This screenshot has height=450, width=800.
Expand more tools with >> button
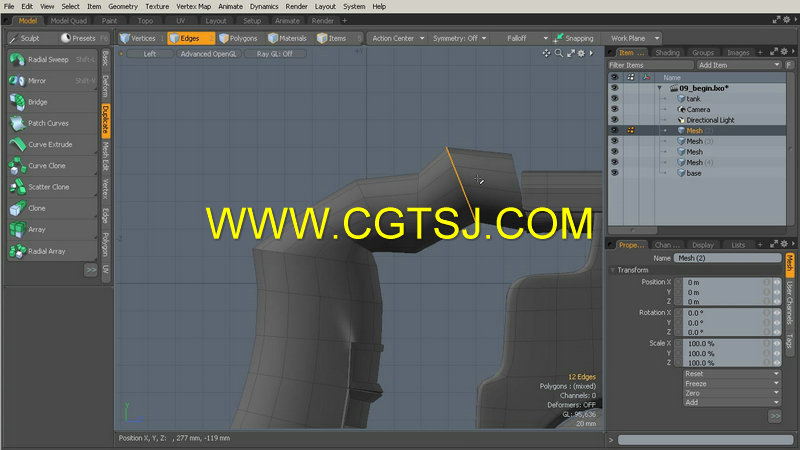point(90,269)
